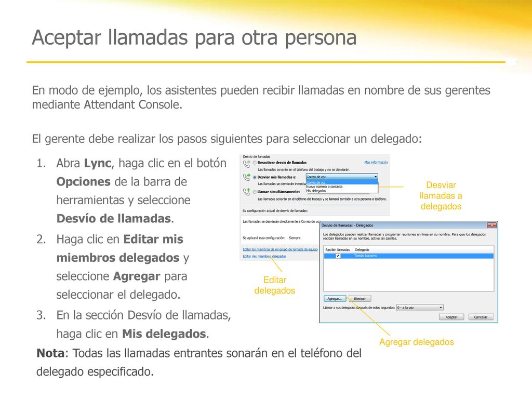Viewport: 532px width, 399px height.
Task: Open the Más información link
Action: [x=376, y=162]
